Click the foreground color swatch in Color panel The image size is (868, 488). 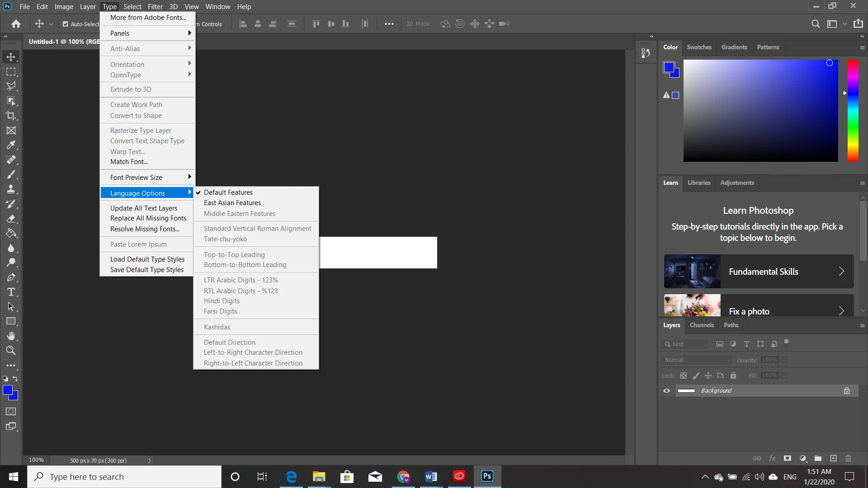tap(669, 67)
